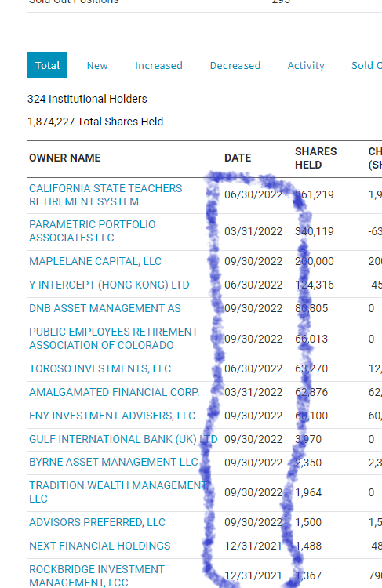Open California State Teachers Retirement System link

[x=105, y=195]
